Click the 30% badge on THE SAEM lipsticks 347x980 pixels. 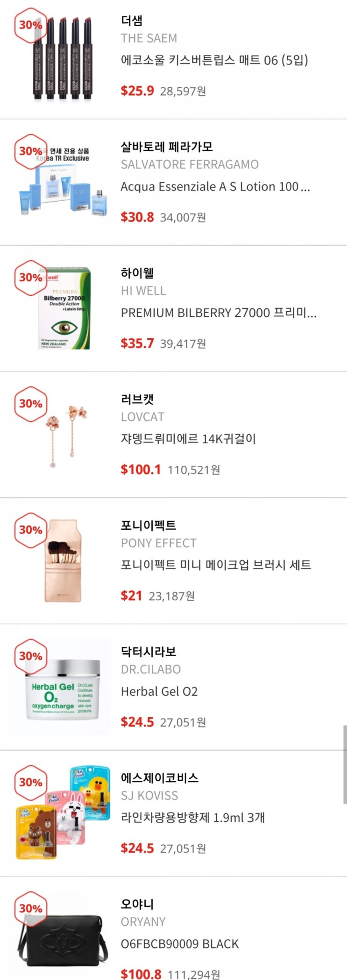click(30, 24)
